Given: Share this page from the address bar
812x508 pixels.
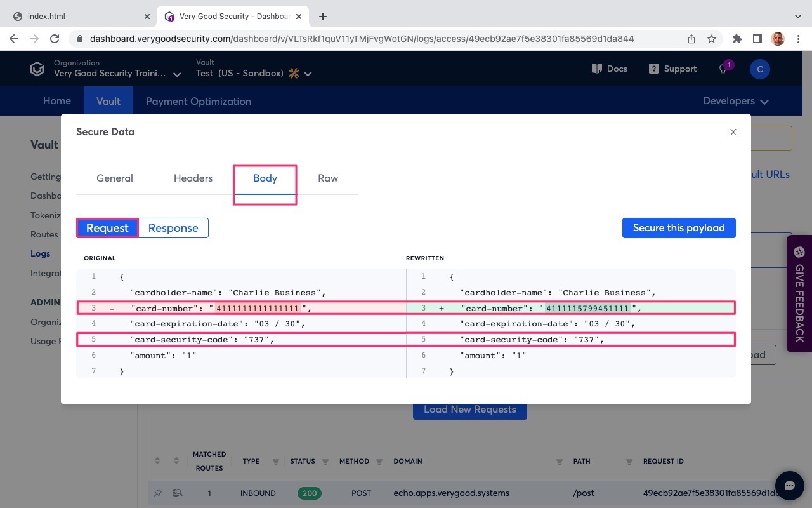Looking at the screenshot, I should pos(691,39).
